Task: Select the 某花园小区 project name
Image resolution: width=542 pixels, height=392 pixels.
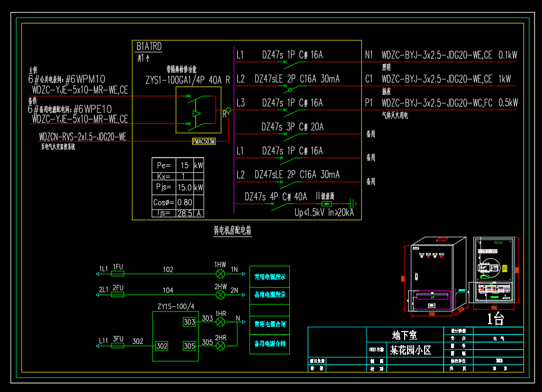Action: click(x=411, y=350)
